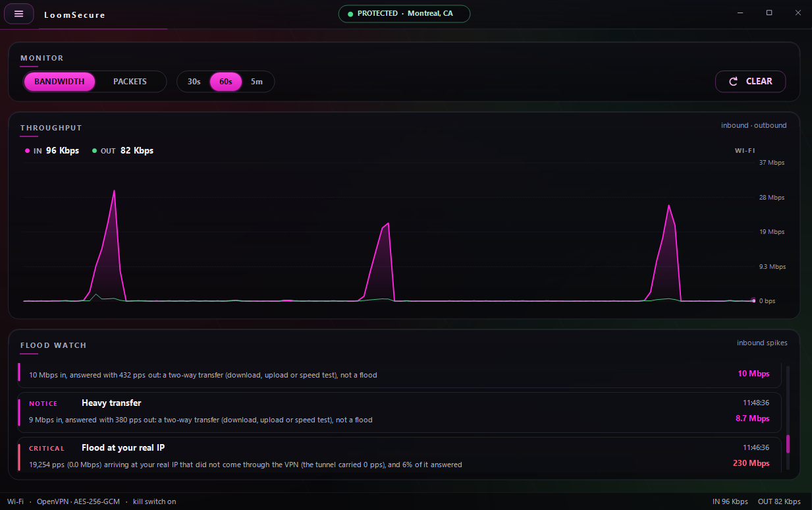Click Wi-Fi in the status bar
The width and height of the screenshot is (812, 510).
pos(15,501)
